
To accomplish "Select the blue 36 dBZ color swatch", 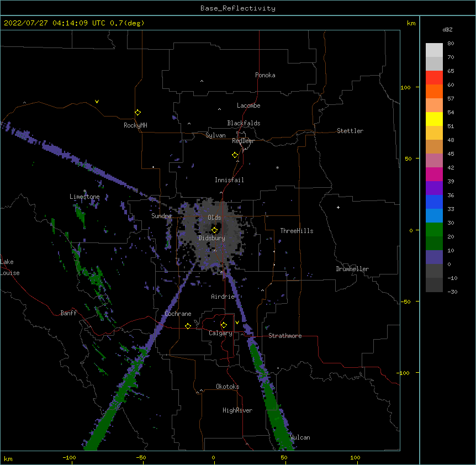I will point(434,202).
